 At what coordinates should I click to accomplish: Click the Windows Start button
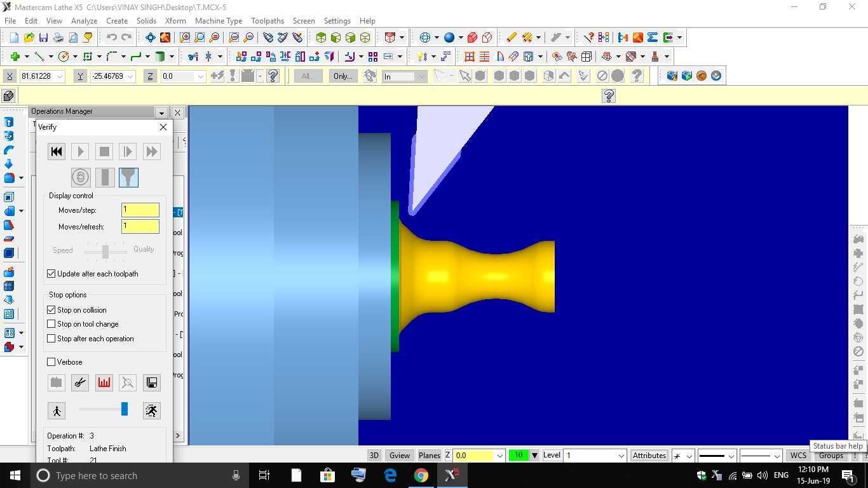(x=15, y=475)
